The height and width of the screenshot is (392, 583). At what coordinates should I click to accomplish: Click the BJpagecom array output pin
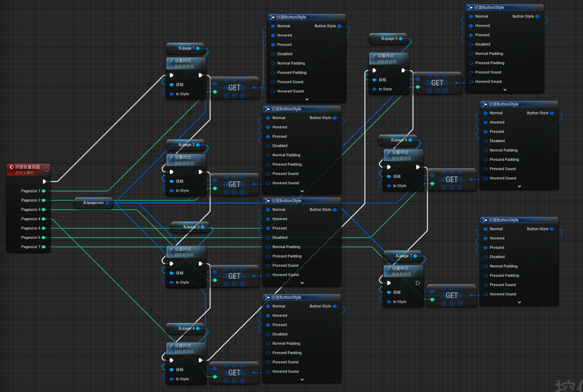pos(107,203)
